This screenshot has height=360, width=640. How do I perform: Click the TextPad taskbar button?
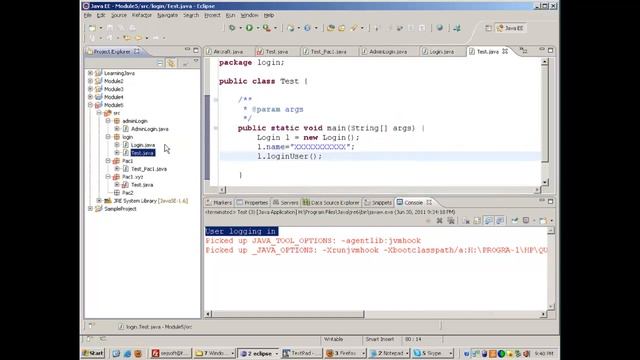click(302, 353)
